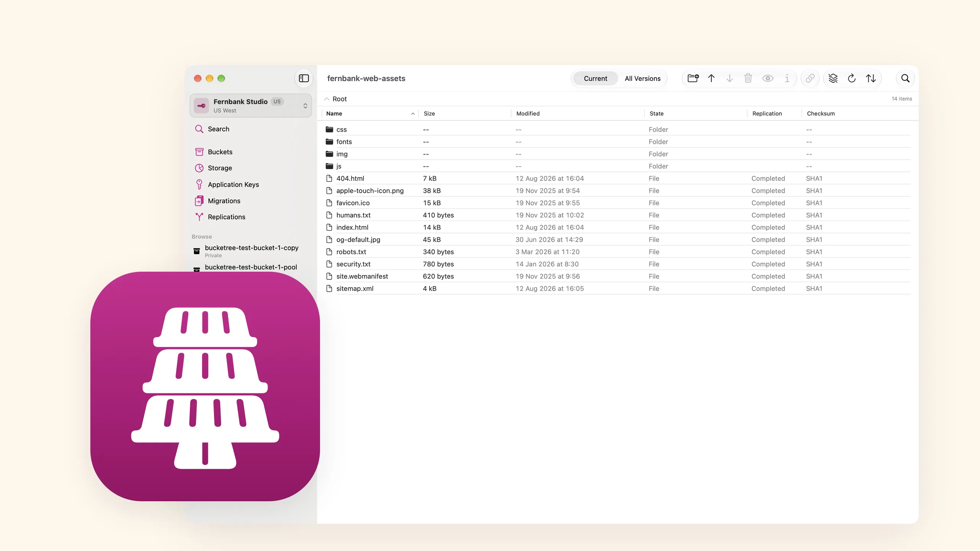This screenshot has height=551, width=980.
Task: Select the site.webmanifest file
Action: pos(617,276)
